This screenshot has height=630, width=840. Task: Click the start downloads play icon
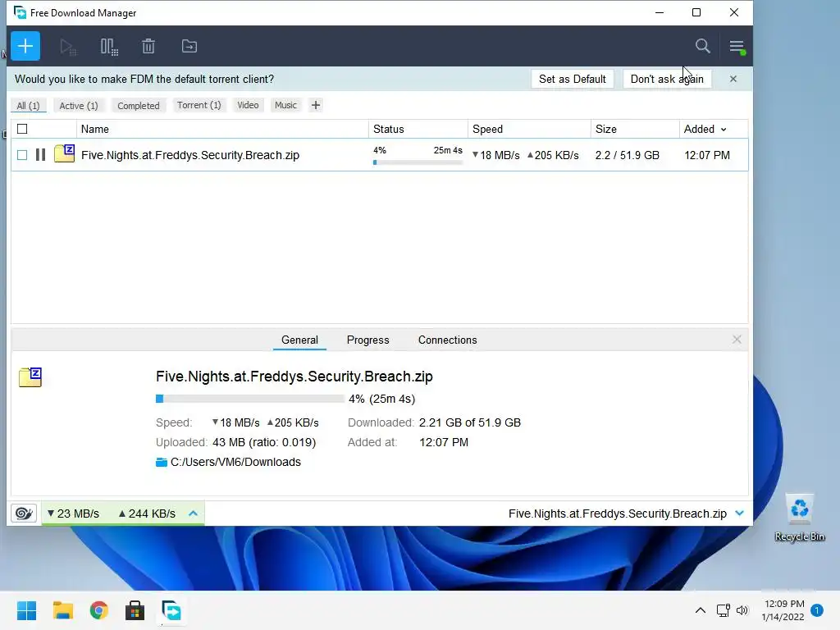pyautogui.click(x=68, y=47)
